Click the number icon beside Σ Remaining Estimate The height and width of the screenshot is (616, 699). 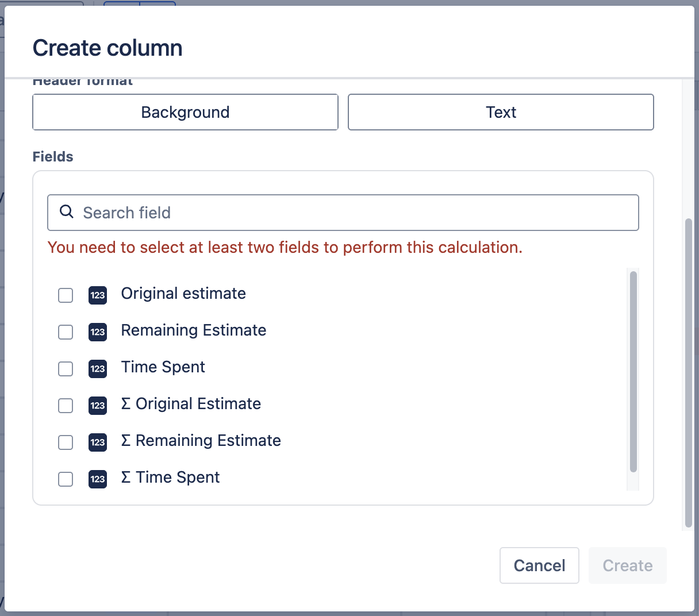[x=98, y=442]
